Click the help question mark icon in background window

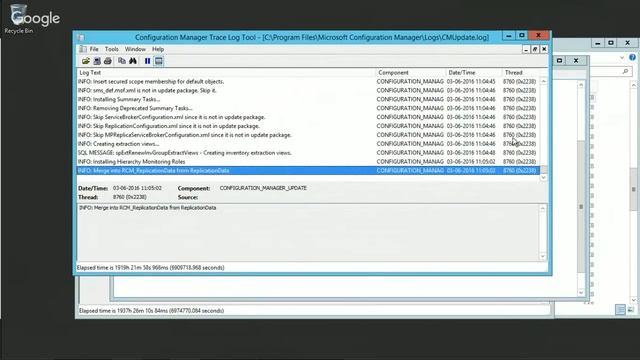(x=632, y=58)
